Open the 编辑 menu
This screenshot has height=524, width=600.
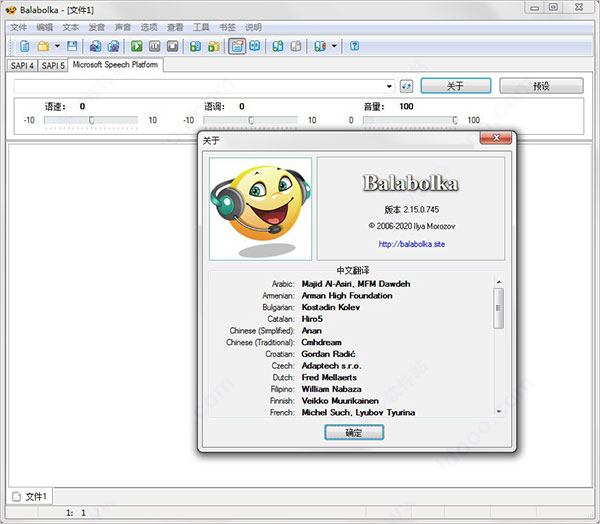(44, 27)
